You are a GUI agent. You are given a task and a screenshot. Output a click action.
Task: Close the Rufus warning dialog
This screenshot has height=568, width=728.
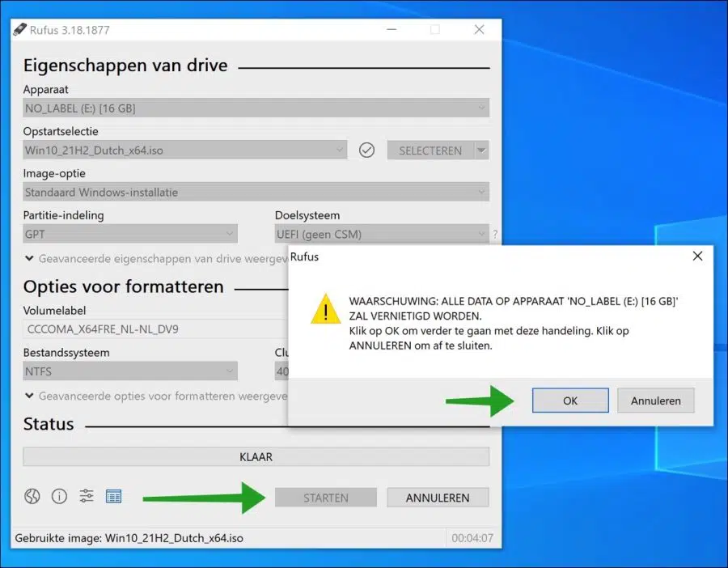pos(697,256)
